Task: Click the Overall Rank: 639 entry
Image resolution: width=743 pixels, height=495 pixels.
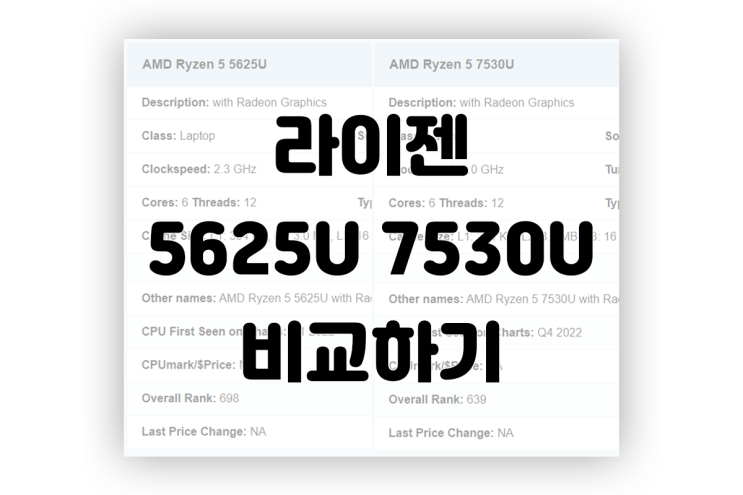Action: (437, 399)
